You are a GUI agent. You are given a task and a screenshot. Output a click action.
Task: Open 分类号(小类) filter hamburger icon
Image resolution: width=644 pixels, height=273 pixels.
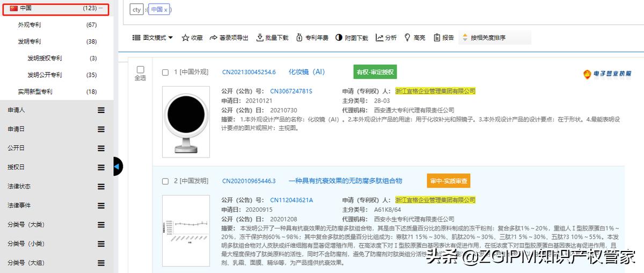point(101,243)
